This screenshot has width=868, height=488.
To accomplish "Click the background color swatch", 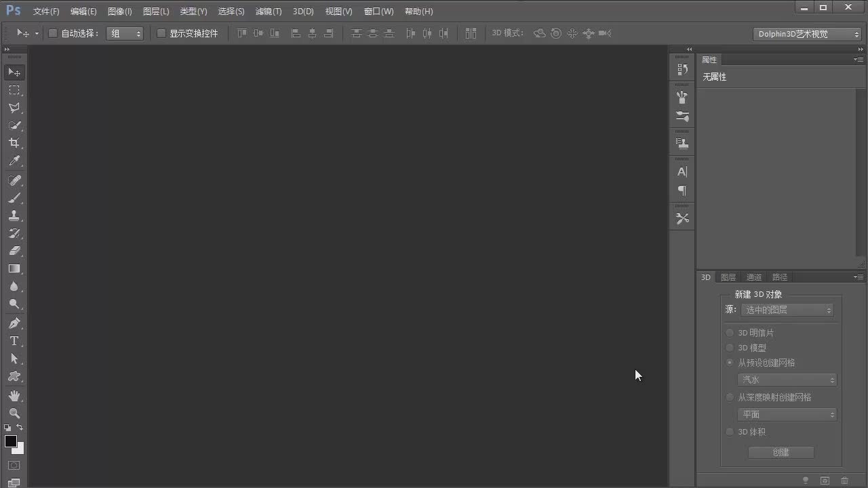I will (x=20, y=449).
